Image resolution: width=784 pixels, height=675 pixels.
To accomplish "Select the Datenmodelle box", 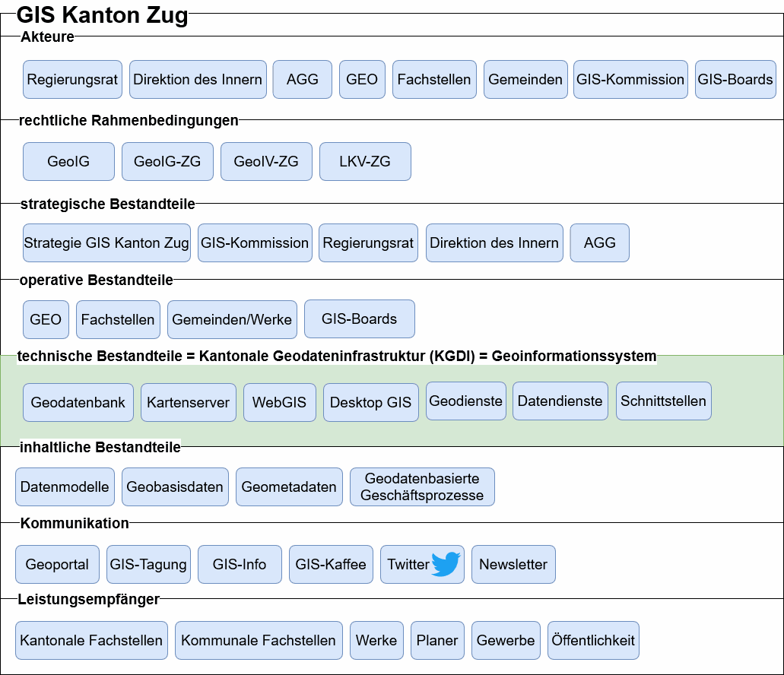I will coord(65,486).
